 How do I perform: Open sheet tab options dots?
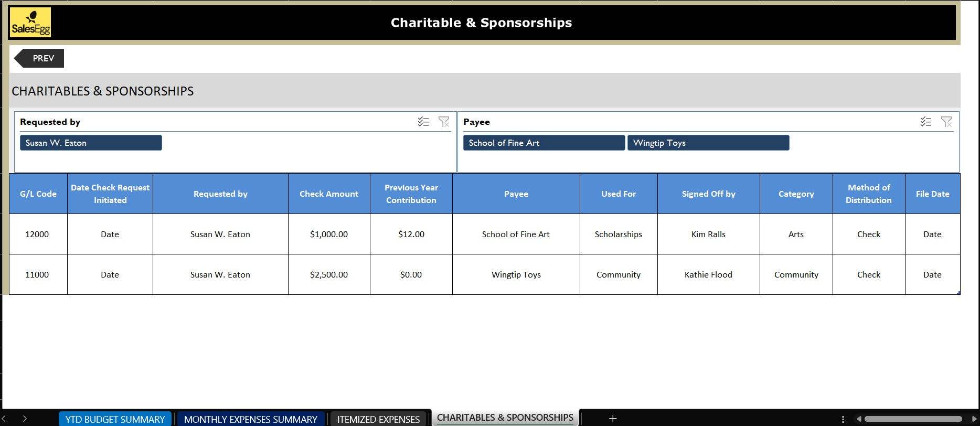[x=843, y=419]
